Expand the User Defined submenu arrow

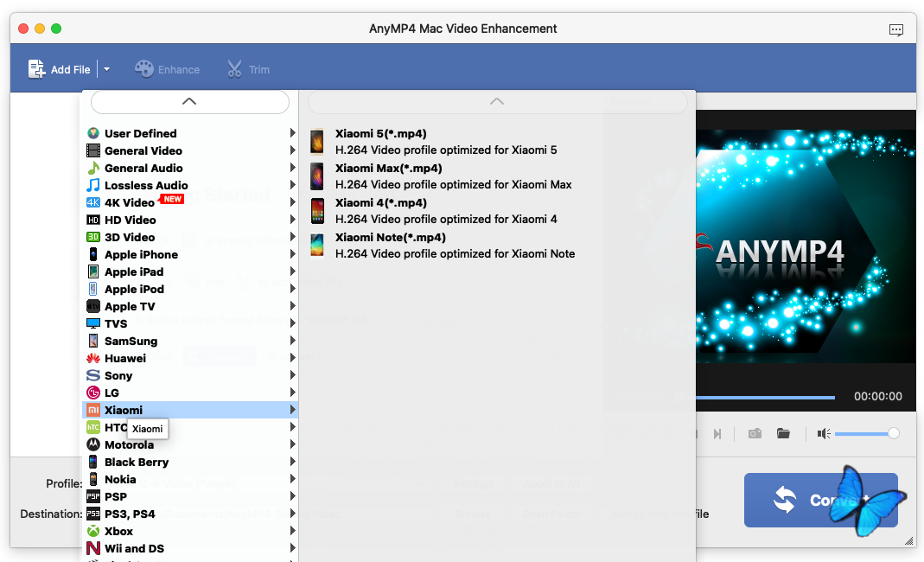[292, 133]
